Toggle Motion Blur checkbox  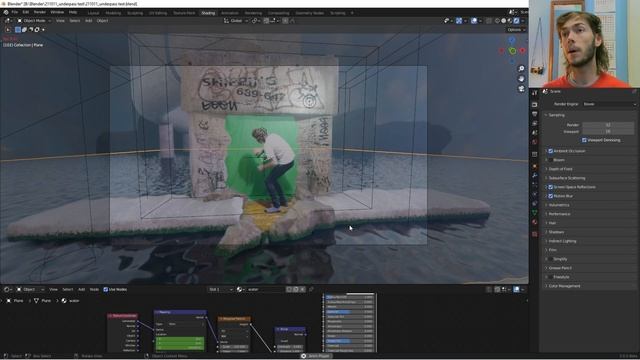coord(551,196)
